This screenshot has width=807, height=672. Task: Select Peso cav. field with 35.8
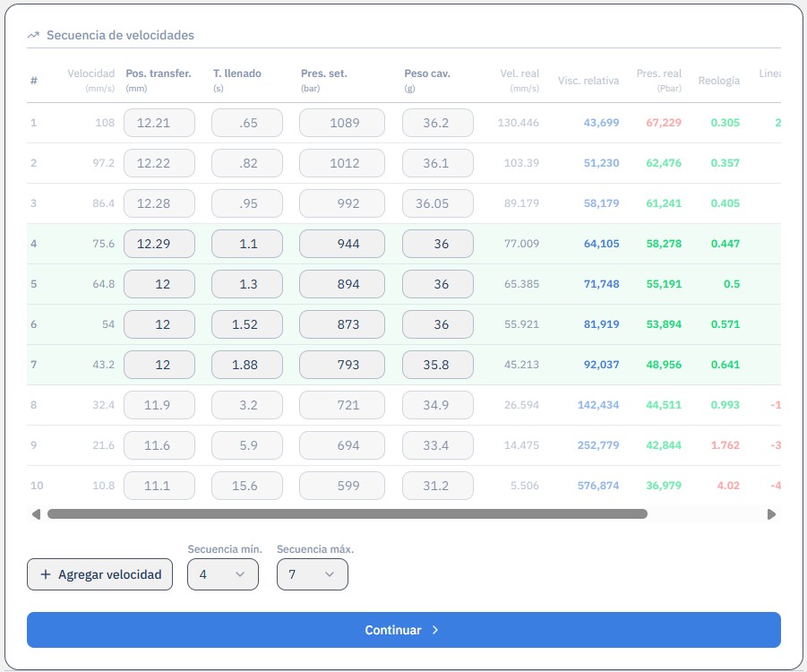click(x=438, y=365)
